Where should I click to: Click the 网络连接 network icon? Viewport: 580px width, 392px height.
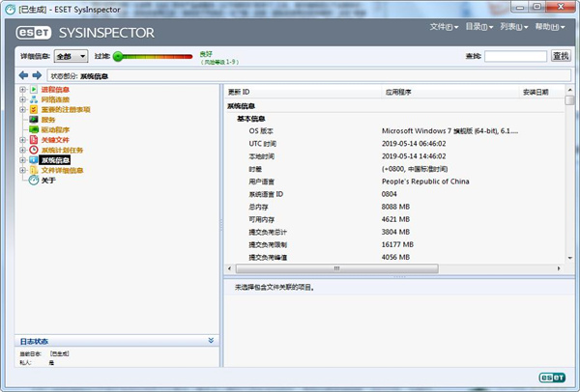34,99
